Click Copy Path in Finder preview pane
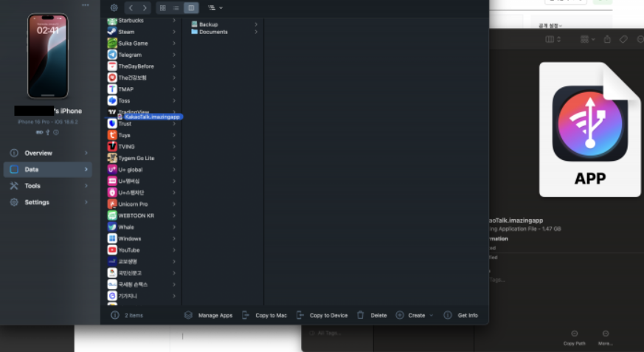Image resolution: width=644 pixels, height=352 pixels. point(574,338)
